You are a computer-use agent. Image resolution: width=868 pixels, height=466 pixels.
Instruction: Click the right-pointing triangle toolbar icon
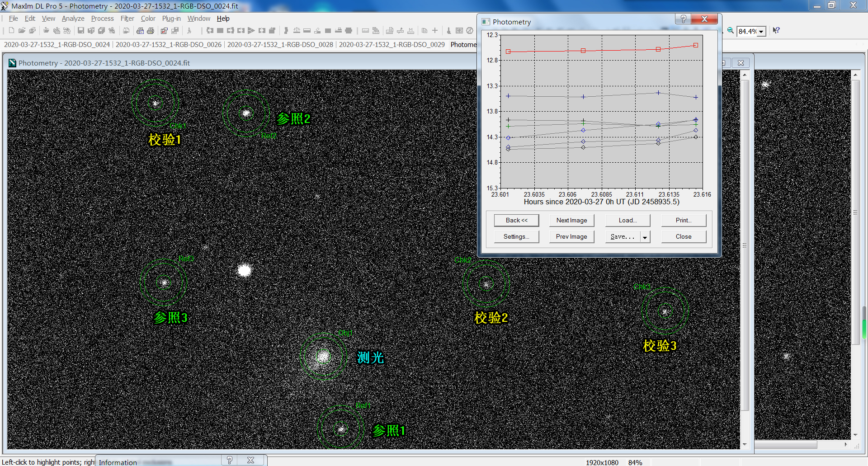tap(251, 31)
